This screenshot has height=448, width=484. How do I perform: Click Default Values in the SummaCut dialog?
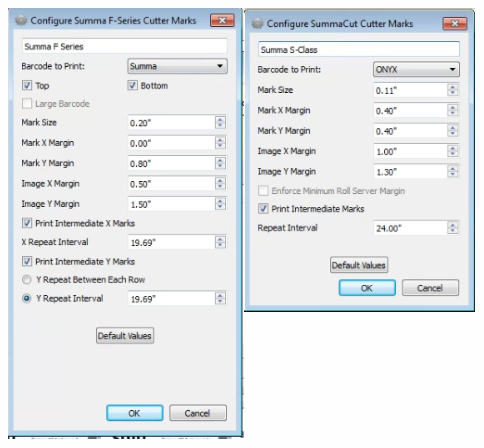(x=359, y=265)
